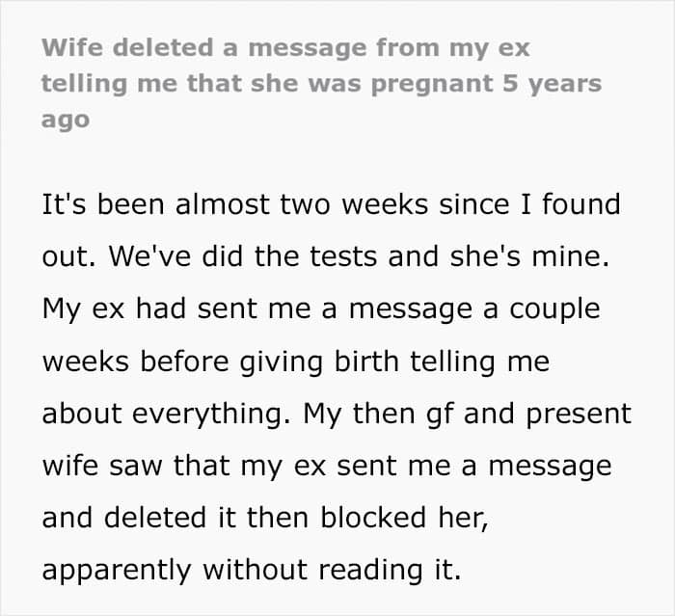Click the word 'pregnant' in the gray title

coord(432,85)
